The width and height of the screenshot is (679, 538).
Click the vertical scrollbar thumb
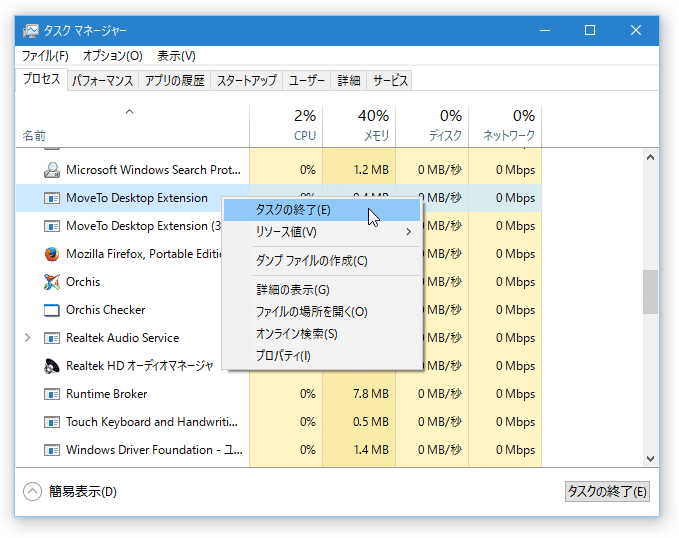(650, 292)
